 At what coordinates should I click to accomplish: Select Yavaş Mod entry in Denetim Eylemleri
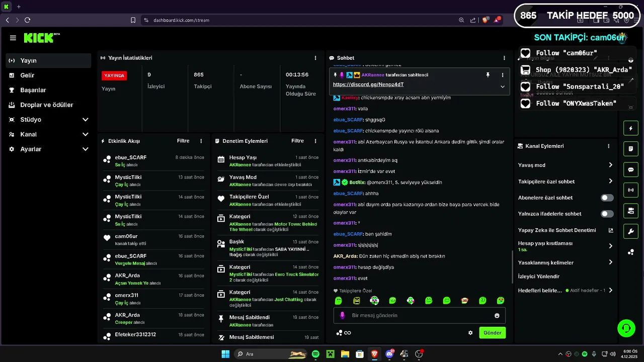(268, 180)
